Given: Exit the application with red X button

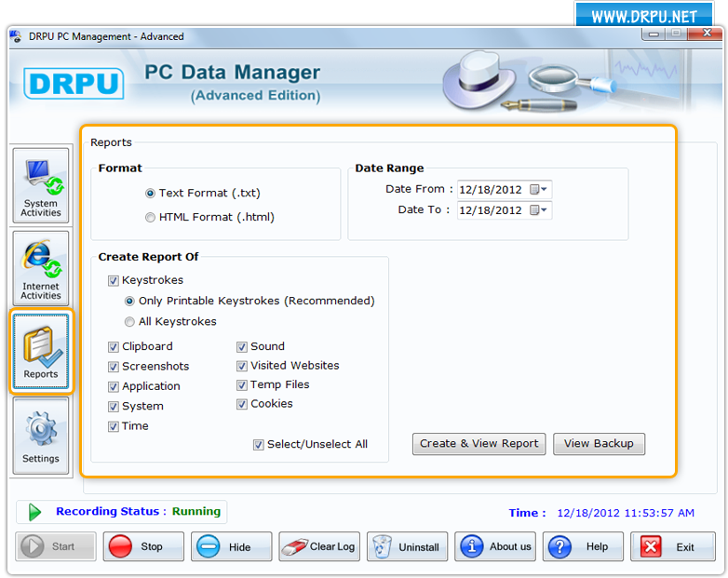Looking at the screenshot, I should click(x=673, y=546).
